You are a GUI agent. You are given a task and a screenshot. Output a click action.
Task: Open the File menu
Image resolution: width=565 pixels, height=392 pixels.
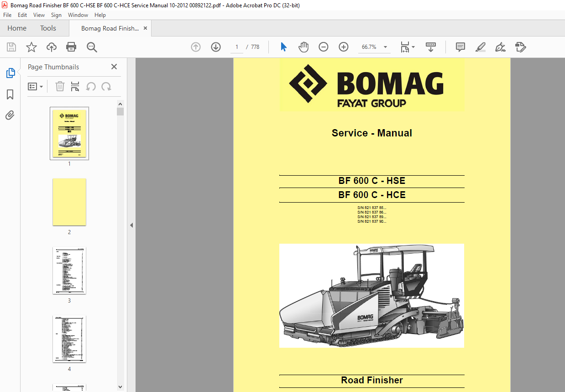pyautogui.click(x=7, y=15)
